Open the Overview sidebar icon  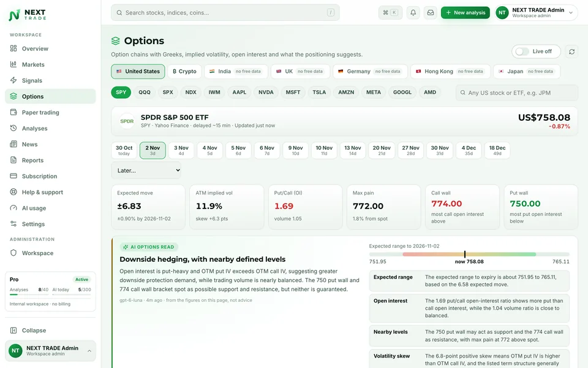(x=13, y=48)
